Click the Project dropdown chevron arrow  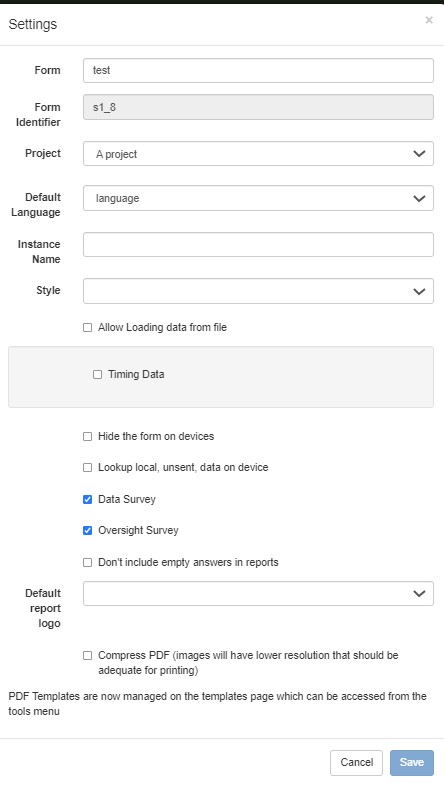419,154
